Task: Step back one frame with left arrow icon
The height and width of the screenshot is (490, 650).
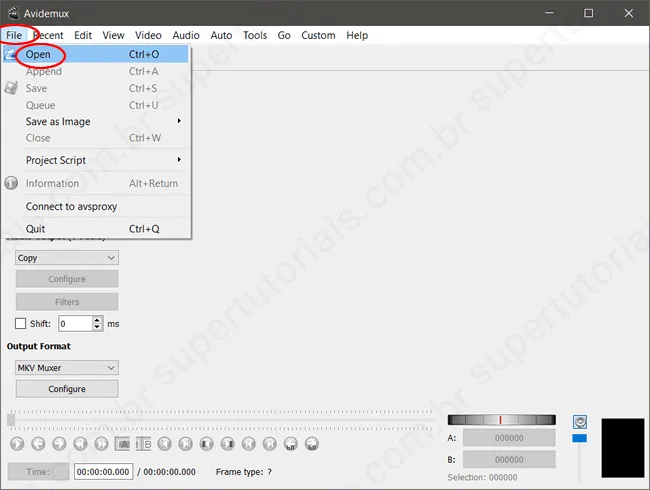Action: (x=37, y=443)
